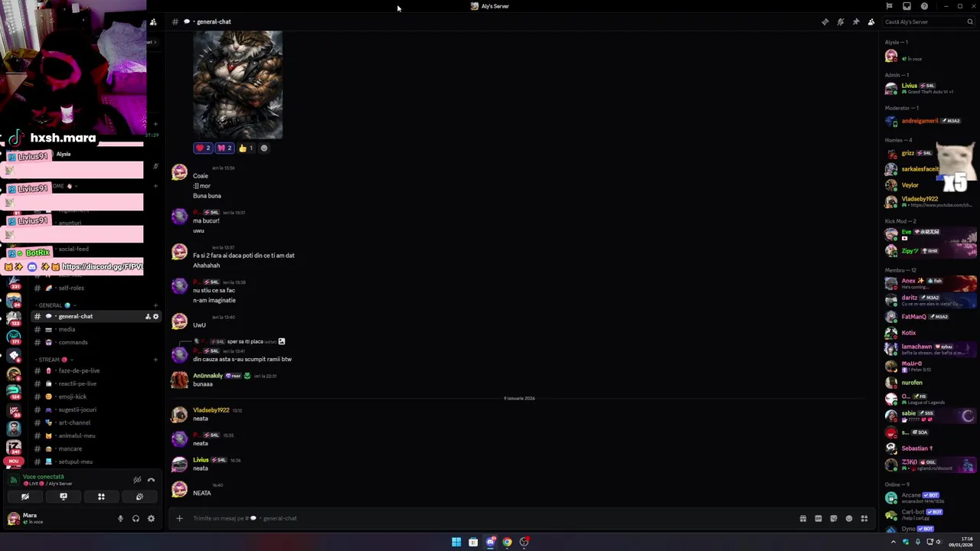Start screen sharing from the voice panel
980x551 pixels.
click(x=64, y=497)
